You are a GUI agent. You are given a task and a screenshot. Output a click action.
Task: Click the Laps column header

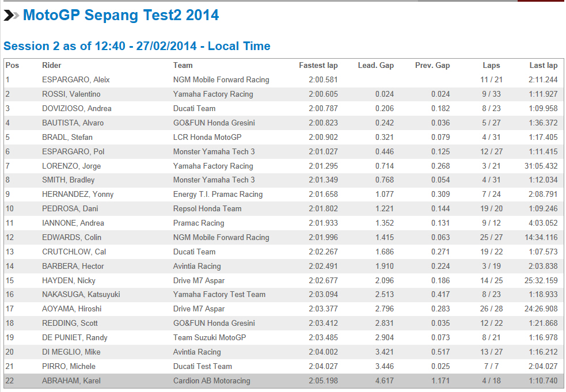491,66
